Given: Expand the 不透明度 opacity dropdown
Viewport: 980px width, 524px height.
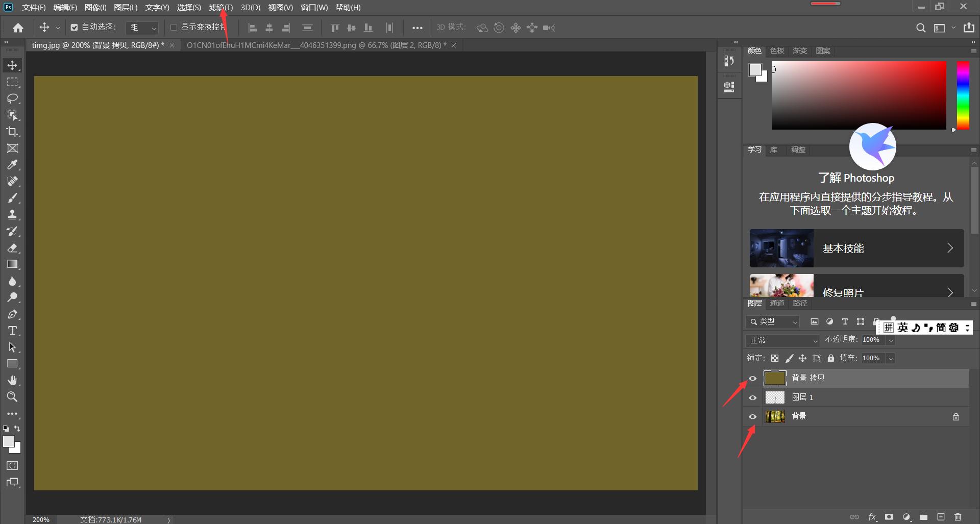Looking at the screenshot, I should point(891,340).
